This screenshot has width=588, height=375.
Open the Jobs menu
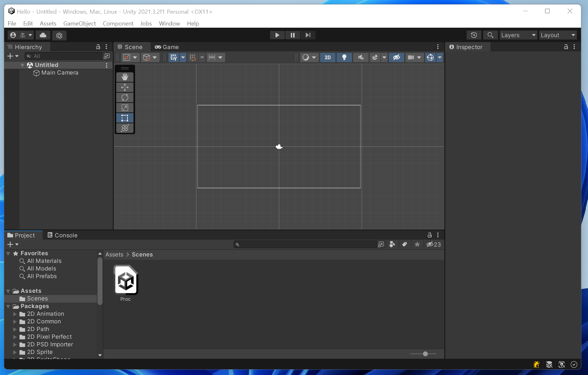click(146, 23)
